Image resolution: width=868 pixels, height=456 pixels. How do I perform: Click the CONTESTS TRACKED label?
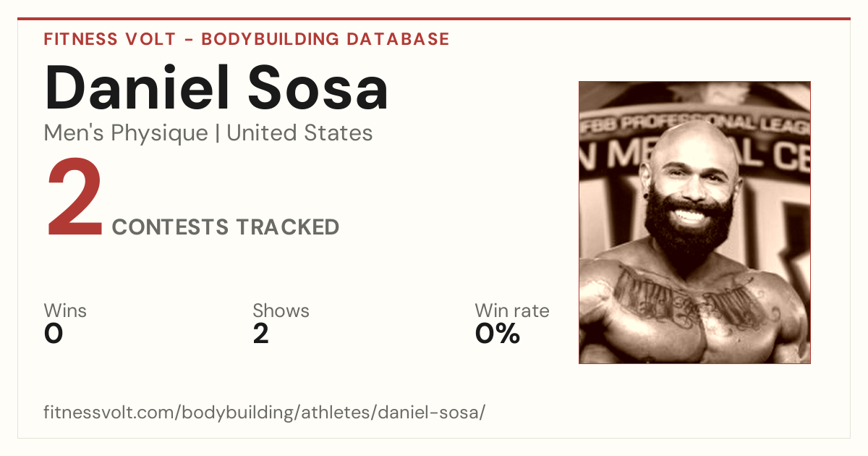[x=226, y=227]
